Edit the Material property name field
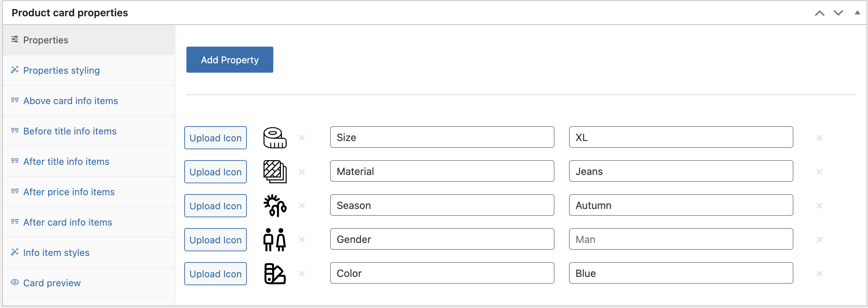This screenshot has width=868, height=308. 442,171
